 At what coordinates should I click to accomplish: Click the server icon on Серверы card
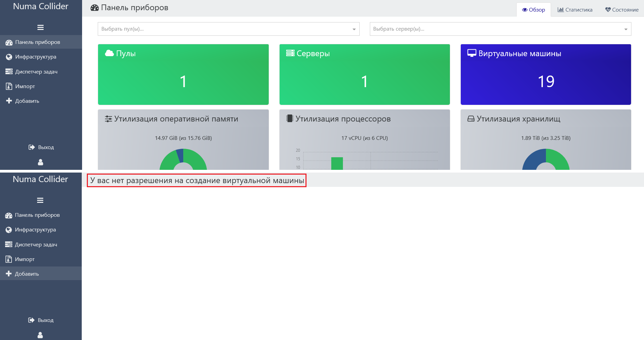pyautogui.click(x=290, y=53)
